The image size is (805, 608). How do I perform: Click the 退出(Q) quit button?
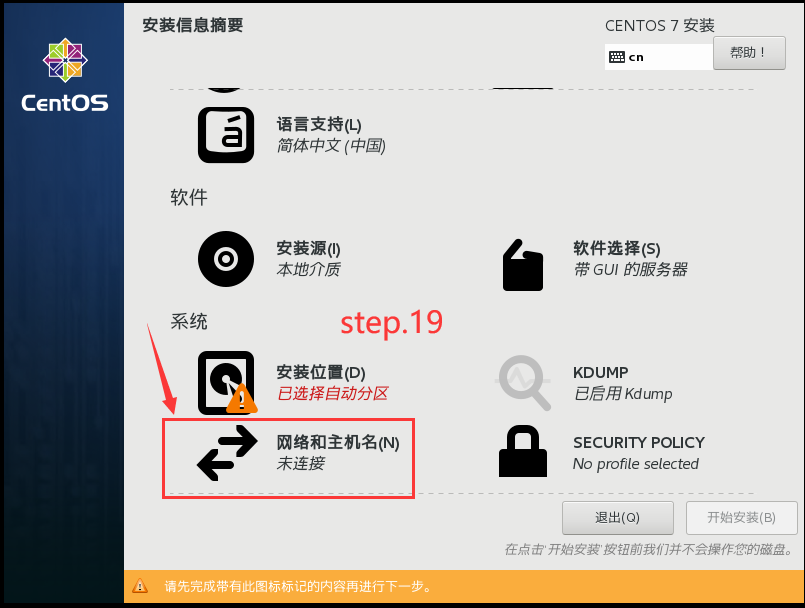click(618, 518)
